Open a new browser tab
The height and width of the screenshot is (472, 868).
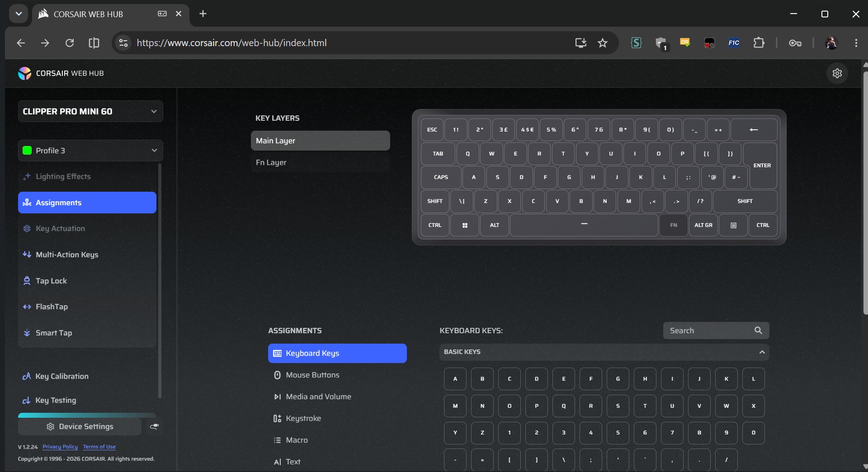pos(203,14)
